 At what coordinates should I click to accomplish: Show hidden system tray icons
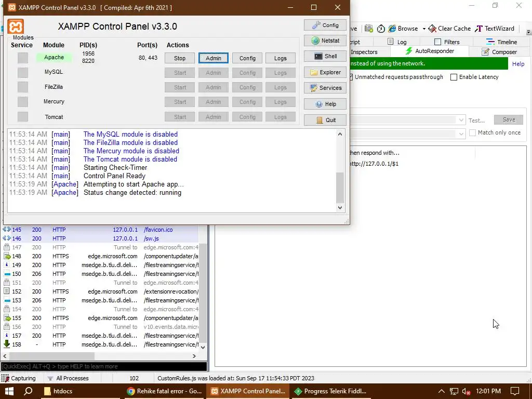pyautogui.click(x=442, y=391)
